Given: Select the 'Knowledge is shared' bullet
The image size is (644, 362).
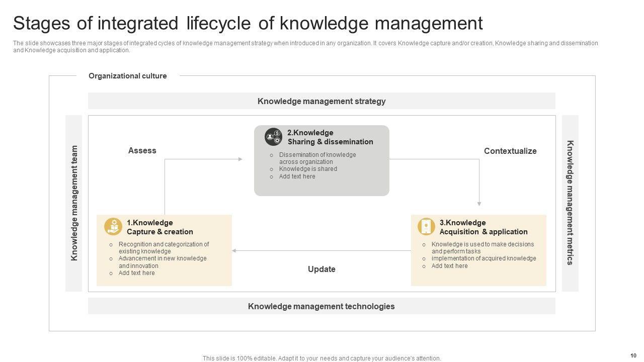Looking at the screenshot, I should 308,169.
